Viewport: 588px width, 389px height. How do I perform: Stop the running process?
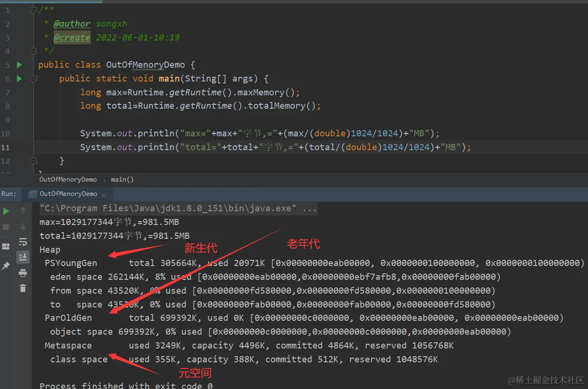point(6,226)
